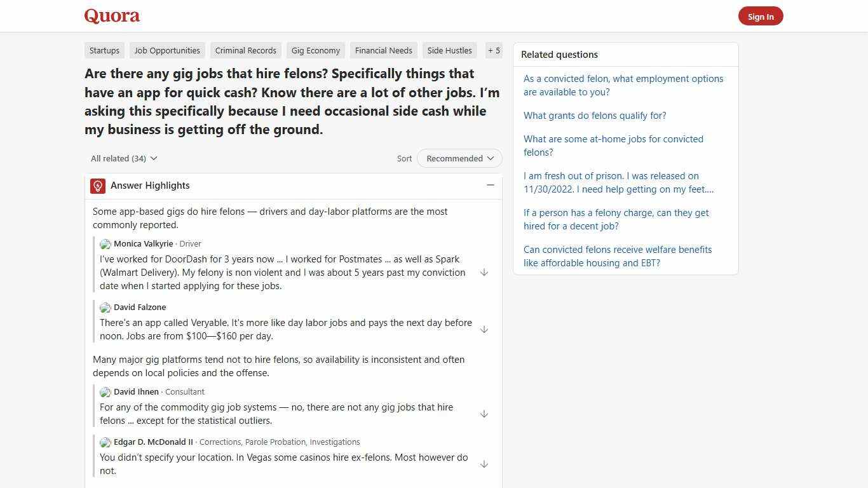Open David Falzone's profile avatar
This screenshot has height=488, width=868.
[105, 308]
